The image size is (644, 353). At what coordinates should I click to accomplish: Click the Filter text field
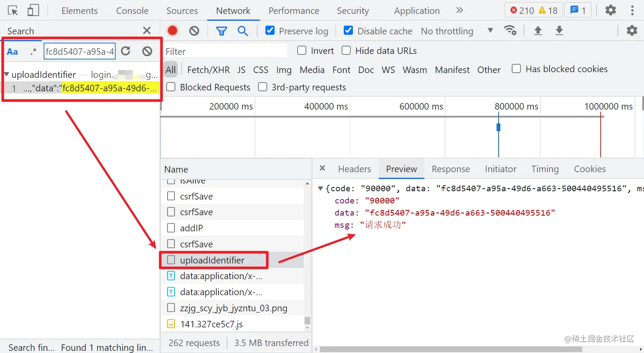(x=225, y=51)
